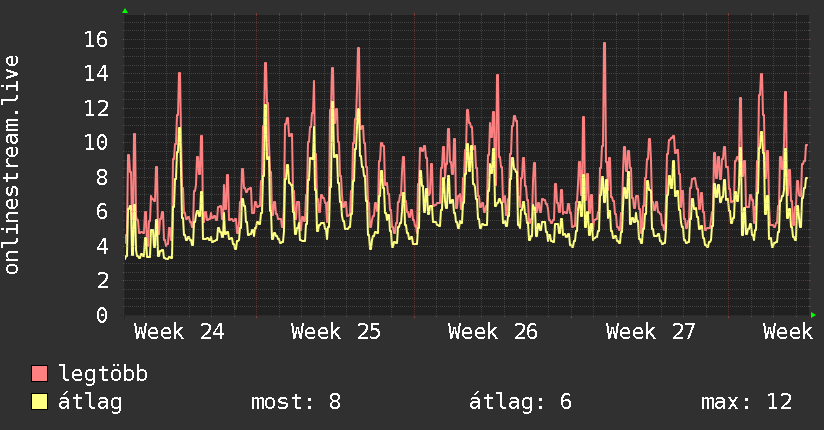The height and width of the screenshot is (430, 824).
Task: Select the átlag legend label text
Action: point(90,402)
